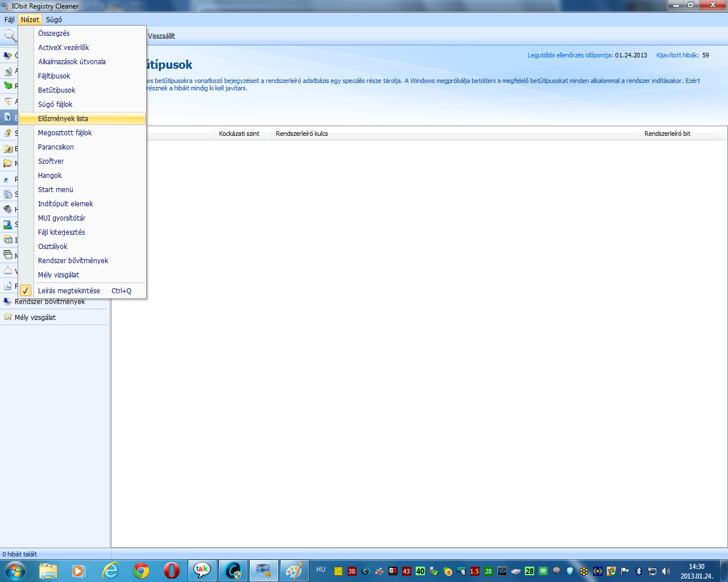Choose Alkalmazások útvonala menu entry

click(82, 62)
